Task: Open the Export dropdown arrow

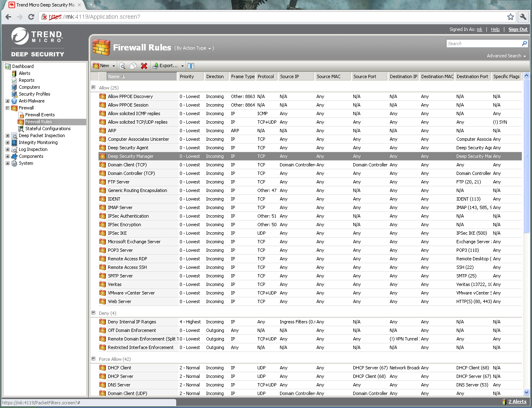Action: click(x=182, y=66)
